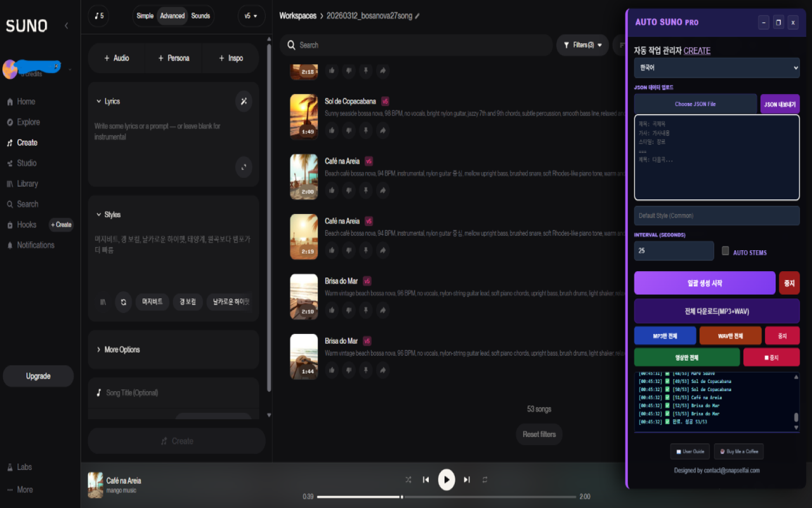Go to Home in the sidebar
The width and height of the screenshot is (812, 508).
[21, 102]
